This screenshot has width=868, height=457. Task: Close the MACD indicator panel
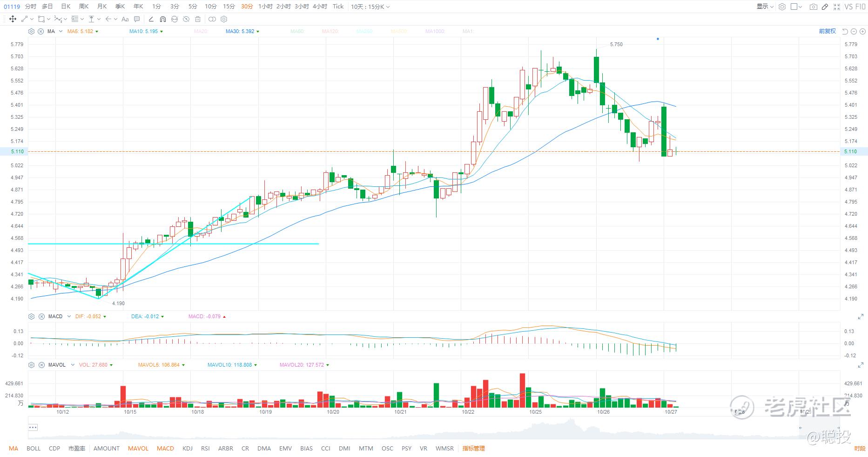coord(40,316)
